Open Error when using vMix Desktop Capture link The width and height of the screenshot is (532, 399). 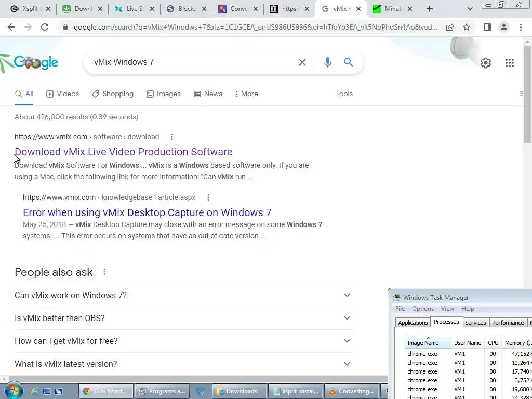click(147, 212)
